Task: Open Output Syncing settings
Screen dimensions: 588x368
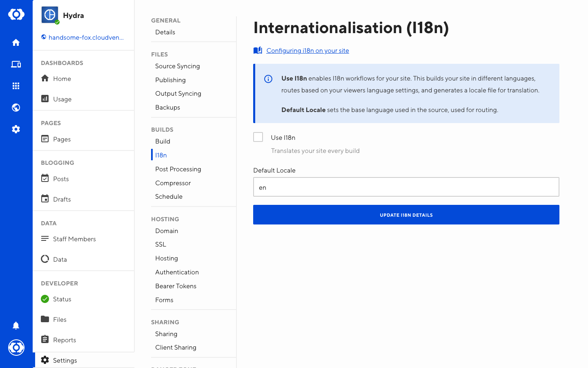Action: tap(178, 94)
